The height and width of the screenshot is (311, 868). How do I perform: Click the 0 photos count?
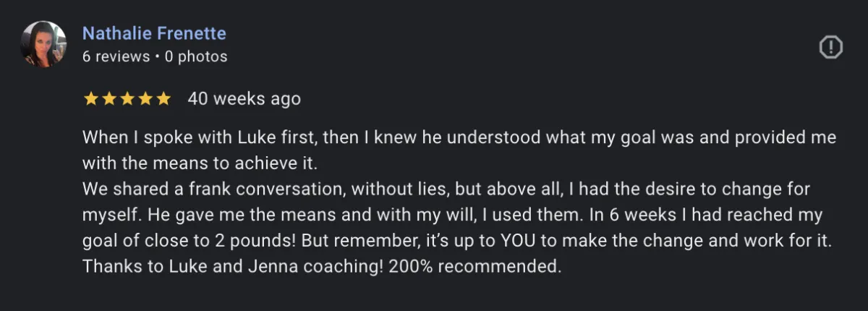(196, 56)
